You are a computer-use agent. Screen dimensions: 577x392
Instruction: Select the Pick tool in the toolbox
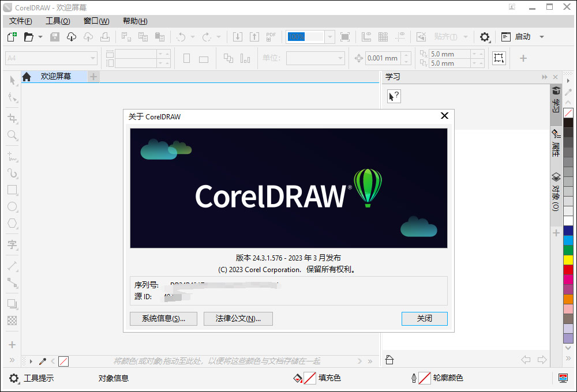point(12,81)
